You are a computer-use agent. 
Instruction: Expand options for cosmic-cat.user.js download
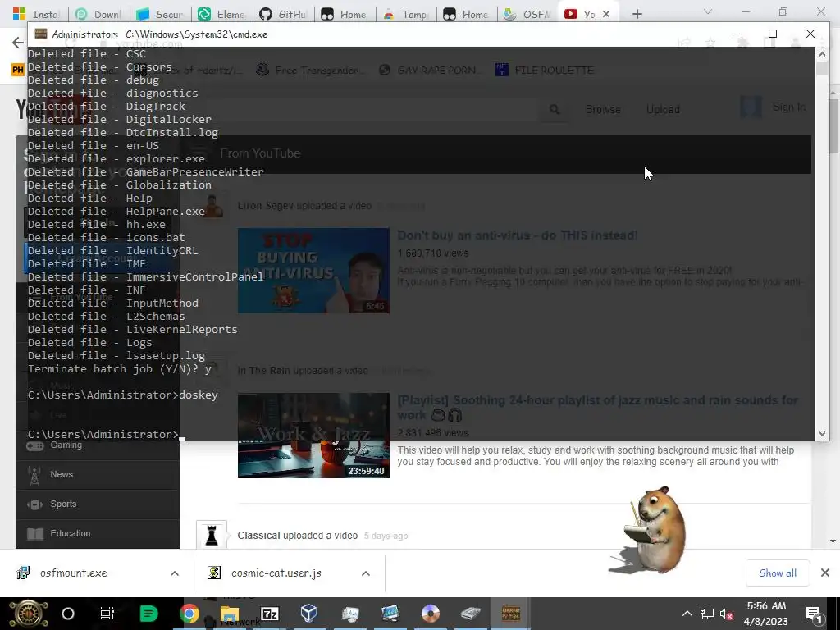[x=365, y=573]
